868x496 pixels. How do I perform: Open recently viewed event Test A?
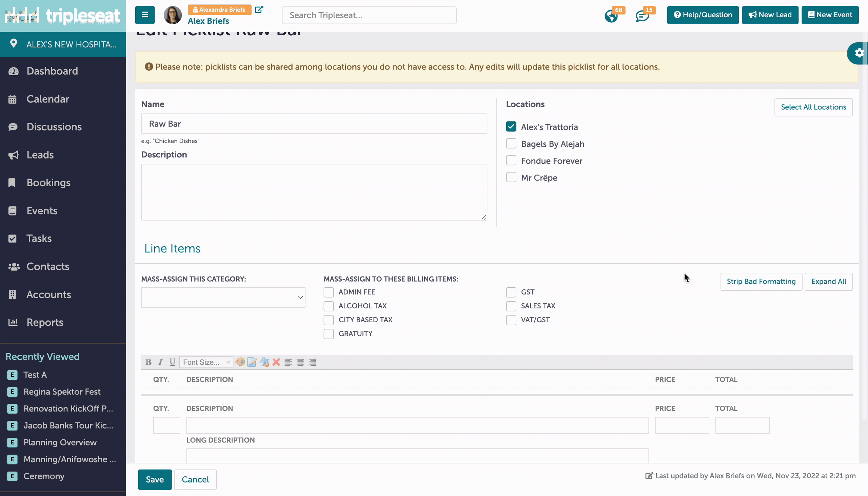[35, 375]
